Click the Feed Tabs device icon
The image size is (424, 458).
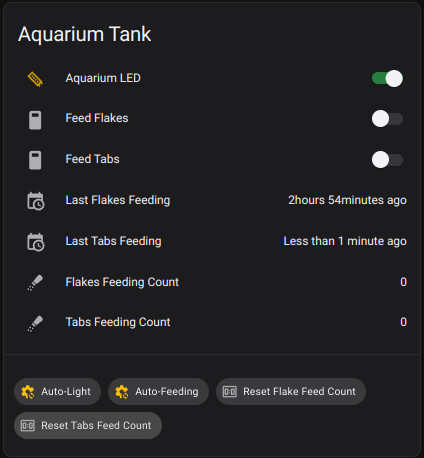pyautogui.click(x=35, y=160)
